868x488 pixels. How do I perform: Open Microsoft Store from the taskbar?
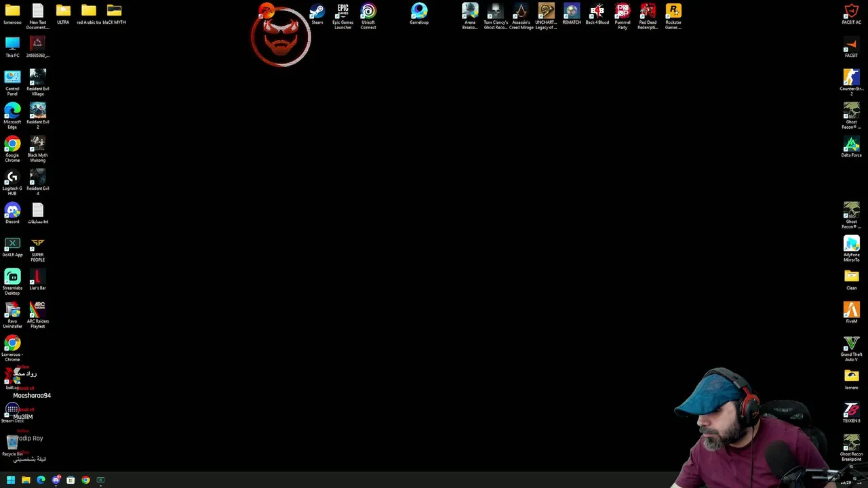pos(71,480)
